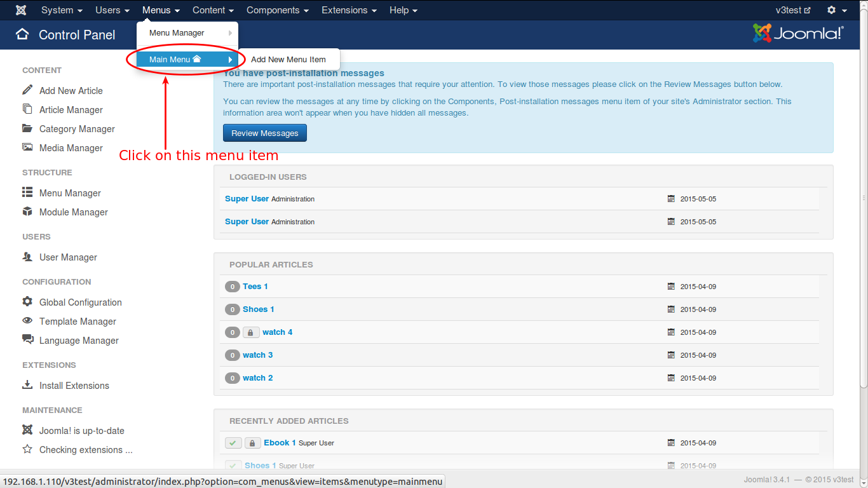Image resolution: width=868 pixels, height=488 pixels.
Task: Choose Add New Menu Item
Action: [288, 59]
